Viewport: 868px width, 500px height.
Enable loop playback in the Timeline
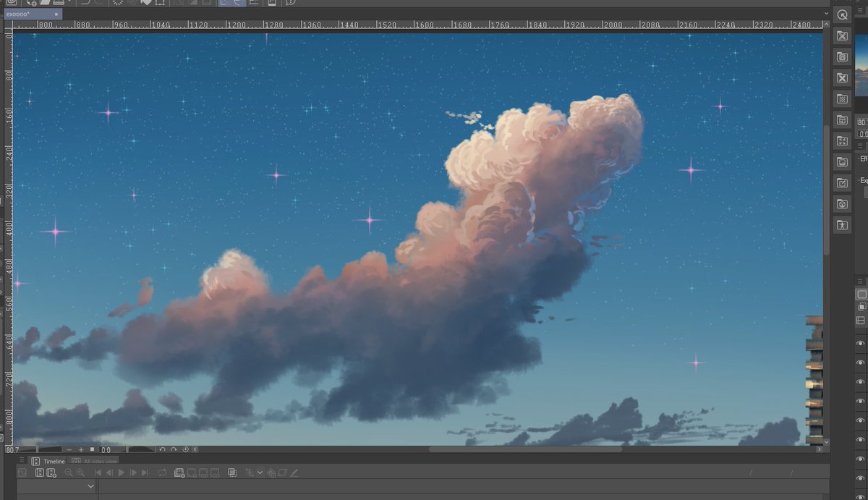click(161, 473)
